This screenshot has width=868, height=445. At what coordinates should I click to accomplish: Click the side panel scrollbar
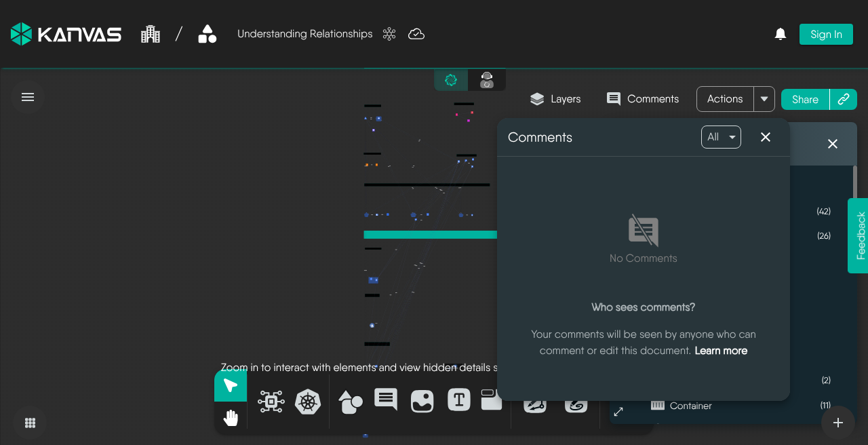click(x=854, y=183)
